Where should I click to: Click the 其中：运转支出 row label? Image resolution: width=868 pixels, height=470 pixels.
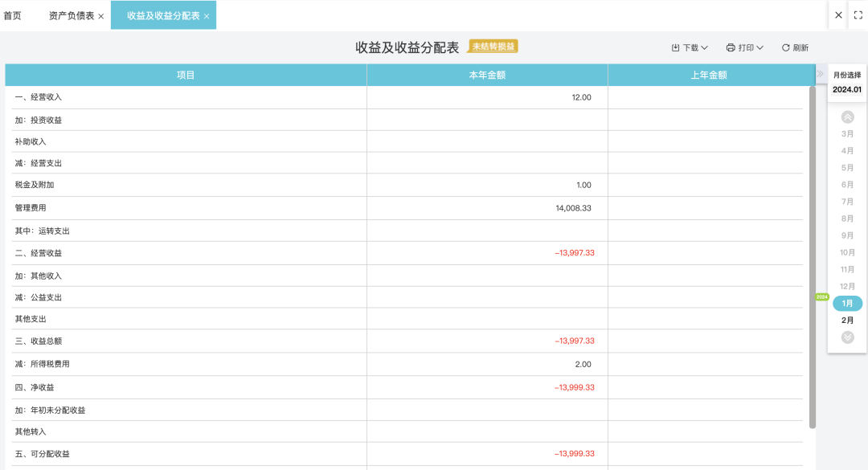point(42,231)
